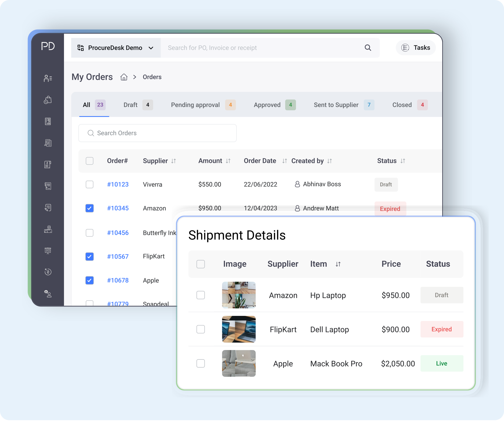
Task: Uncheck the box for order #10567
Action: tap(90, 256)
